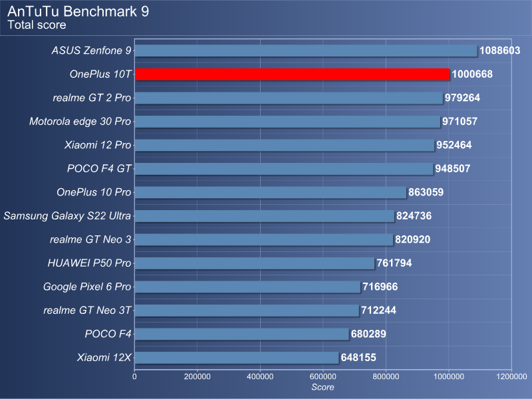Click the score value 820920
The width and height of the screenshot is (532, 399).
pos(412,239)
